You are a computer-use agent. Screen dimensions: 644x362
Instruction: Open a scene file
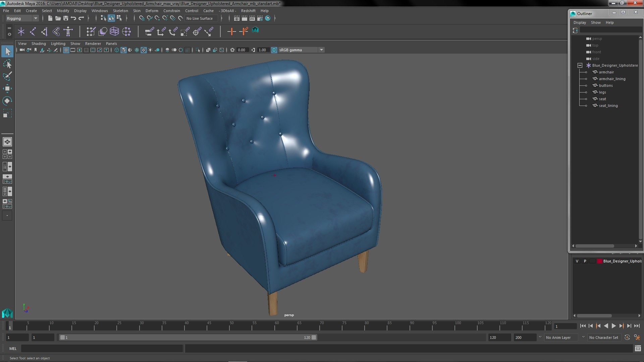click(x=58, y=18)
